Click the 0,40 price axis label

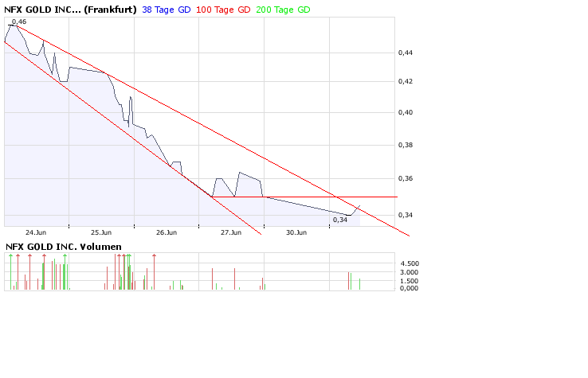tap(406, 112)
